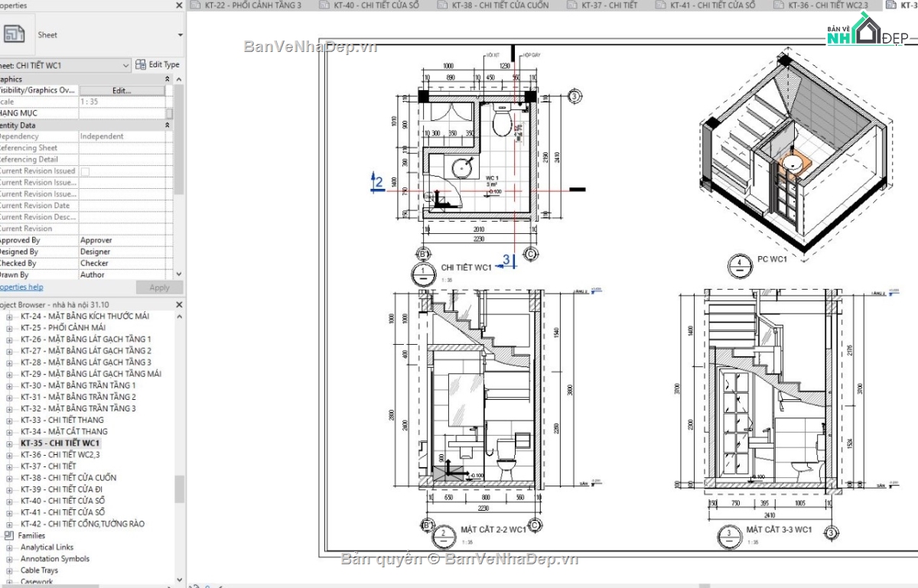918x588 pixels.
Task: Click the Dependency value 'Independent'
Action: (102, 136)
